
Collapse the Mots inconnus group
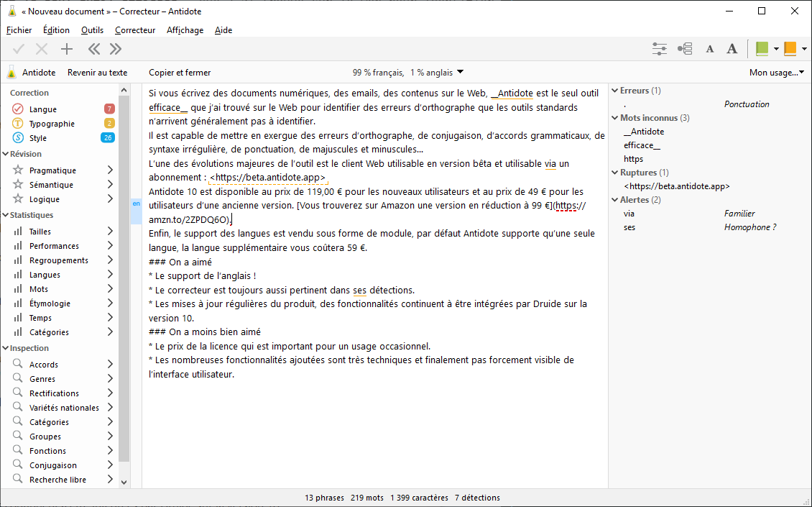coord(614,118)
